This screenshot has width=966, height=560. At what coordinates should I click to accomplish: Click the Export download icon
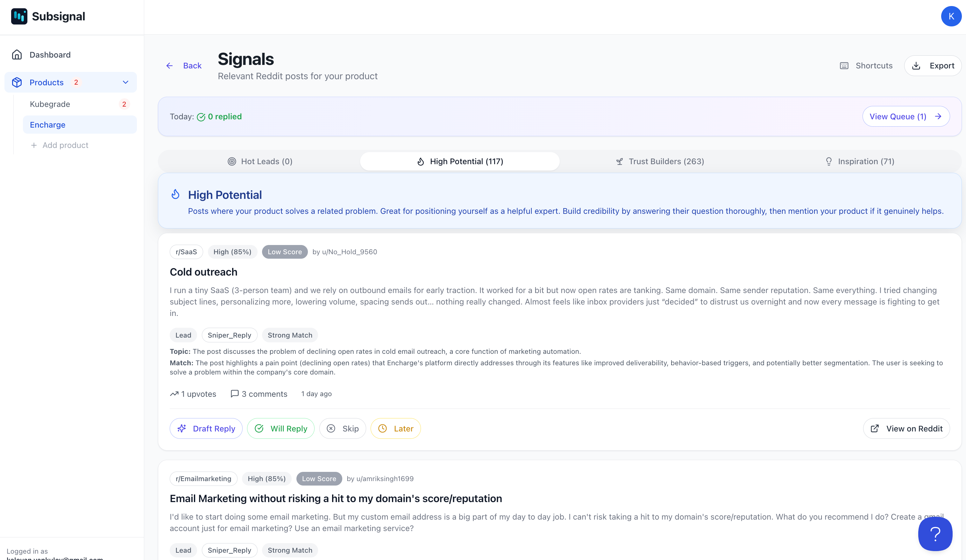pyautogui.click(x=916, y=66)
